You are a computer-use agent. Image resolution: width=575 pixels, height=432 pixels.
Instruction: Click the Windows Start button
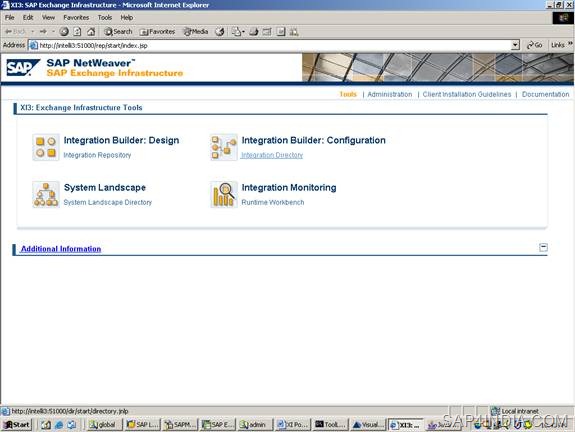pos(17,425)
